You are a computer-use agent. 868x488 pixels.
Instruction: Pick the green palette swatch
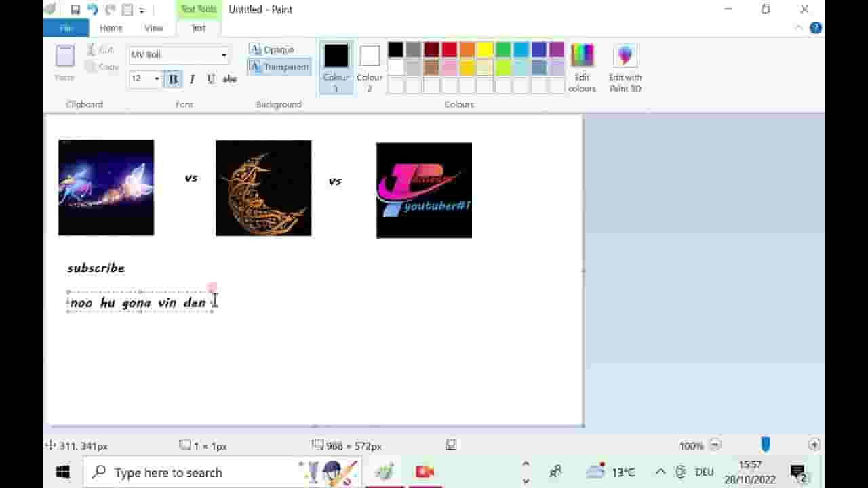coord(503,50)
